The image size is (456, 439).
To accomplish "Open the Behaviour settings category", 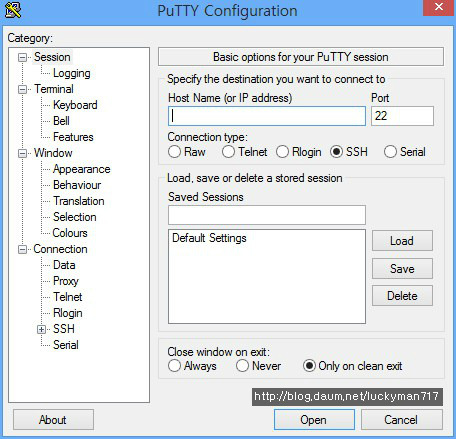I will coord(77,185).
